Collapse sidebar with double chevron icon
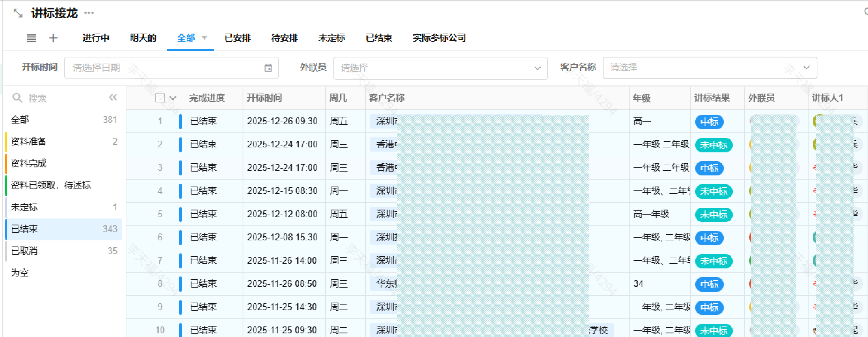Screen dimensions: 868x337 (x=113, y=98)
